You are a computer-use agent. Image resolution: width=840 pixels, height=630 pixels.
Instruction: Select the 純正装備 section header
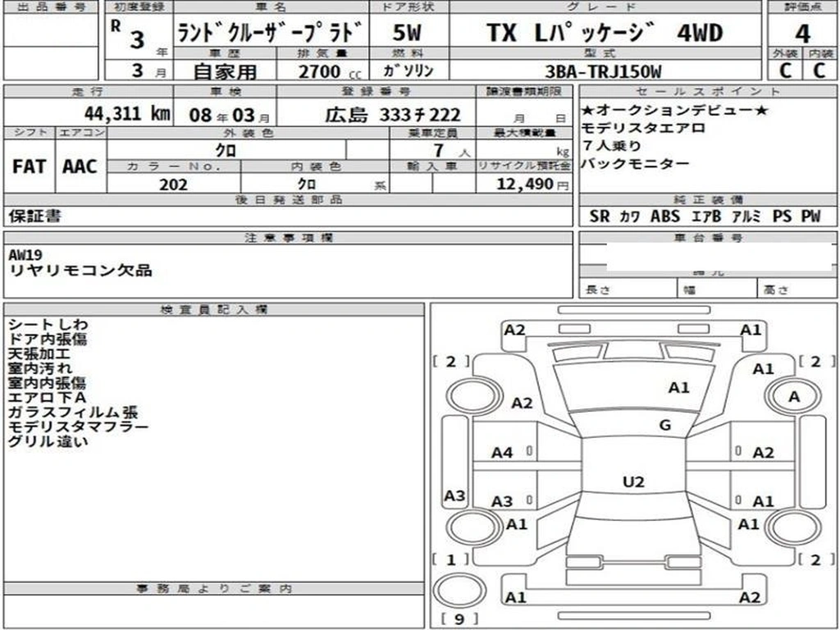pyautogui.click(x=709, y=200)
